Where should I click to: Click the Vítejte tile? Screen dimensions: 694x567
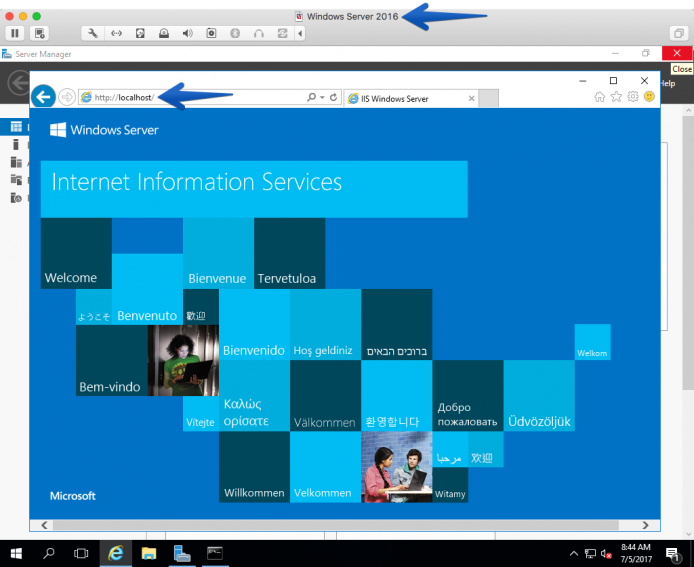pyautogui.click(x=201, y=413)
